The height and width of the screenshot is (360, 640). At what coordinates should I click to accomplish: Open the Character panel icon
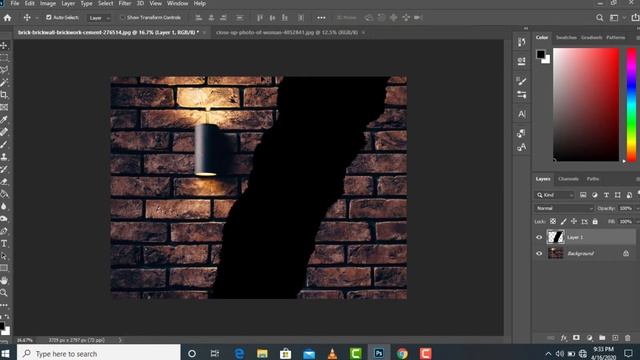point(522,114)
